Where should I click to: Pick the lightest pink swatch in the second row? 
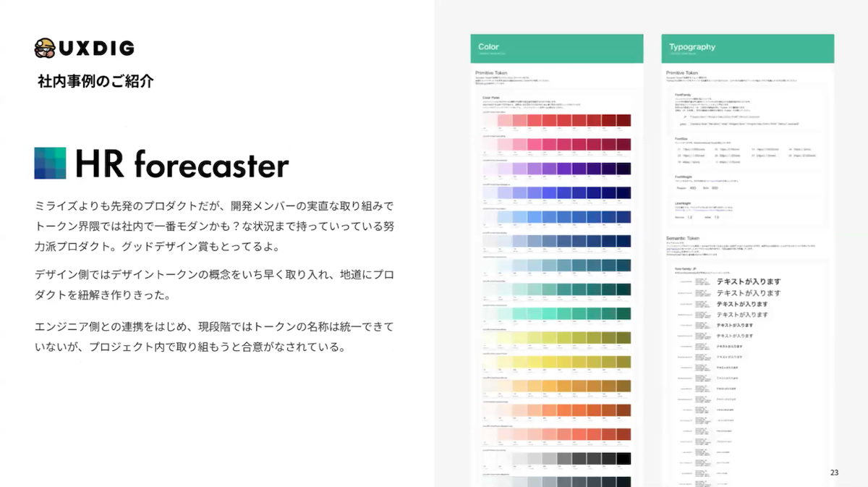tap(490, 144)
